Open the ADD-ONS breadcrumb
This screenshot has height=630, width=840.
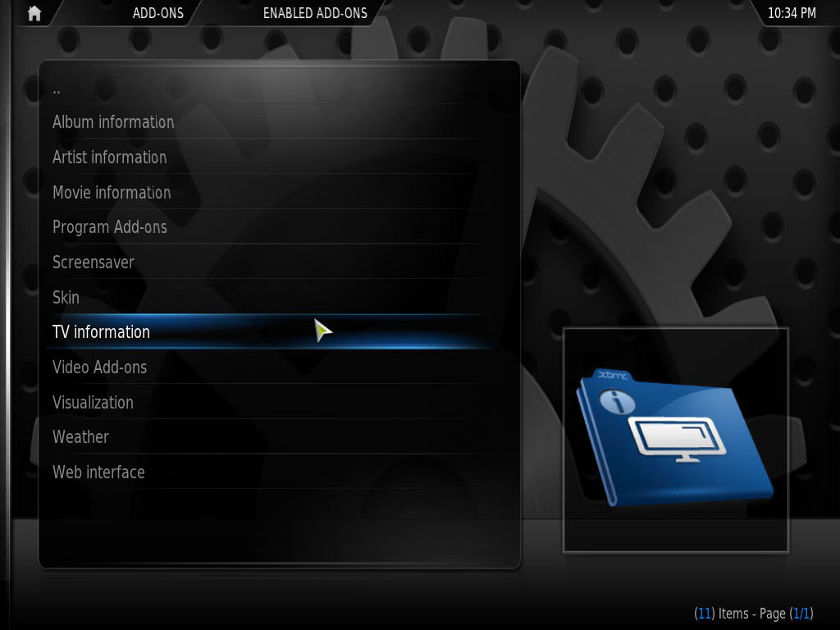pyautogui.click(x=158, y=13)
